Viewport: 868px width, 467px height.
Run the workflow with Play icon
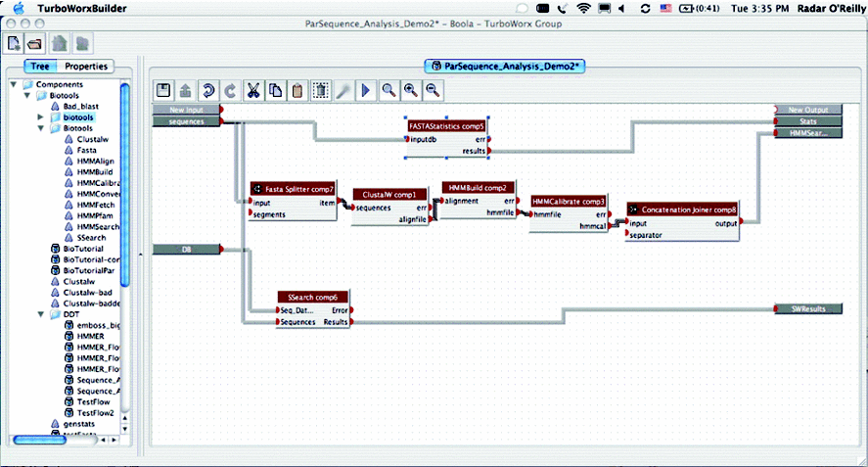(x=365, y=90)
